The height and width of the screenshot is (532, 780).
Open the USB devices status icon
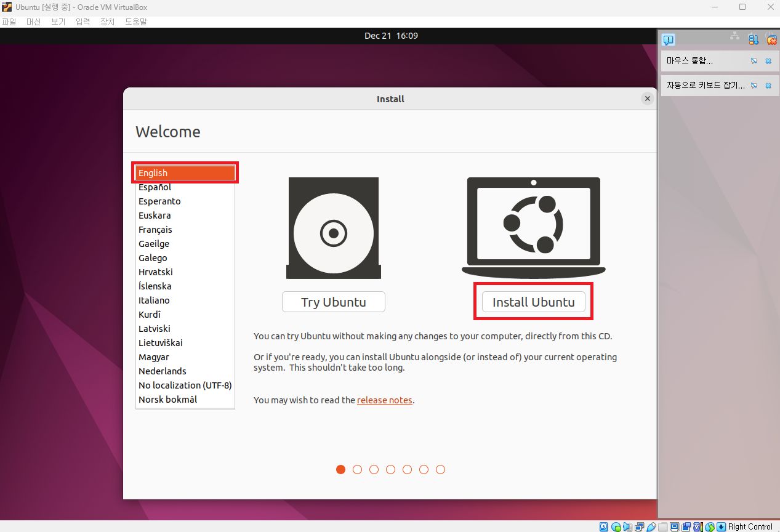coord(651,526)
